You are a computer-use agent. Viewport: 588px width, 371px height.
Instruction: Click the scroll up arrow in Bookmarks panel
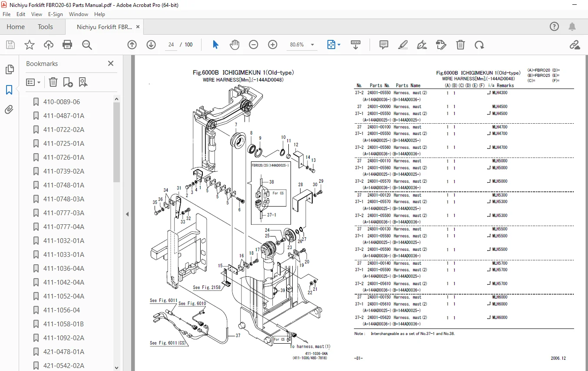[x=116, y=99]
